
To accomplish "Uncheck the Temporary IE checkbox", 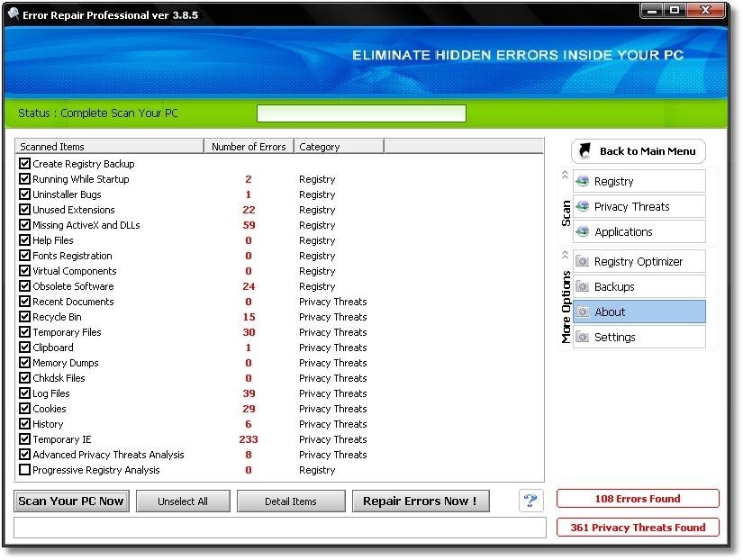I will [24, 439].
